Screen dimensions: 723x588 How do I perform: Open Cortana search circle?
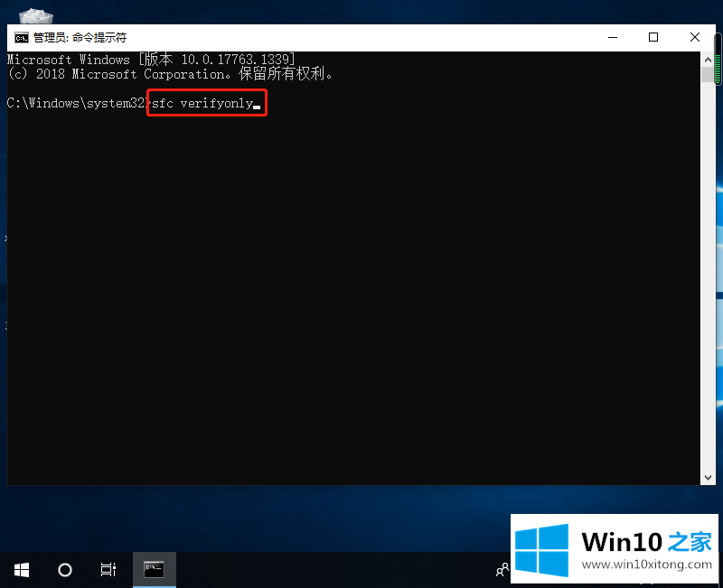tap(65, 570)
